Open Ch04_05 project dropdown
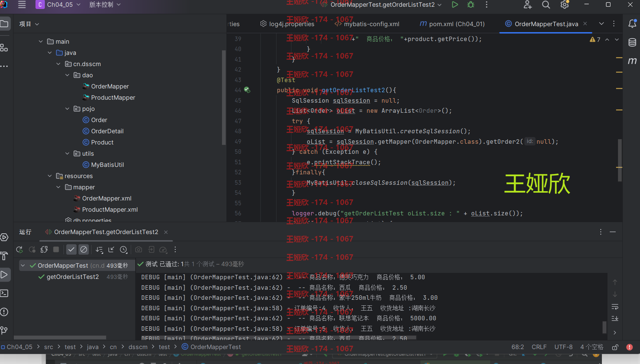The height and width of the screenshot is (364, 640). tap(59, 4)
